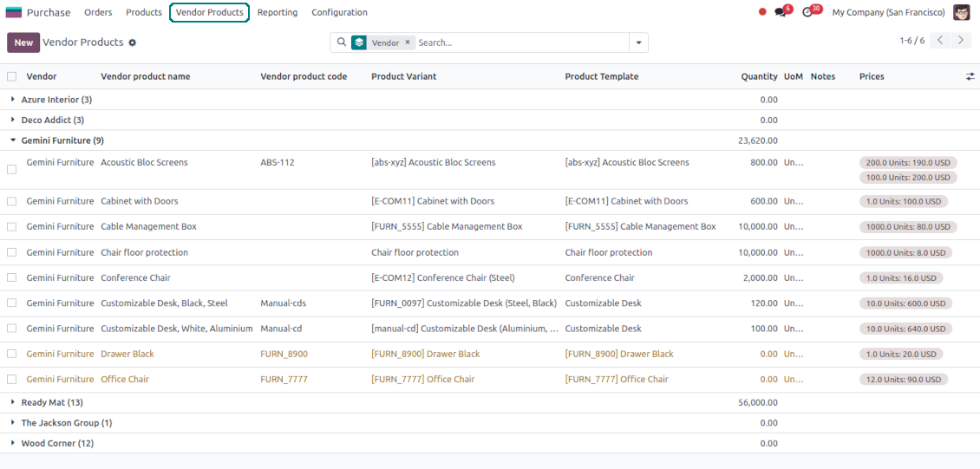
Task: Go to the next page arrow
Action: 962,41
